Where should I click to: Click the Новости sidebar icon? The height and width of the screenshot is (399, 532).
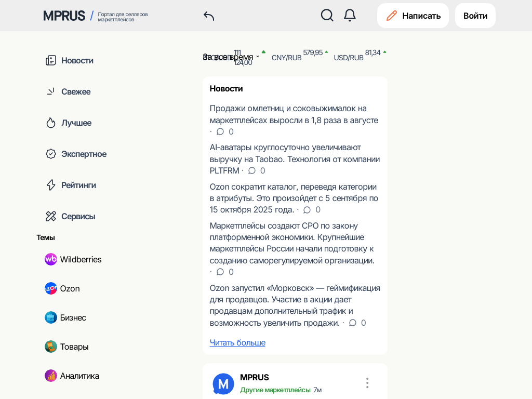51,60
